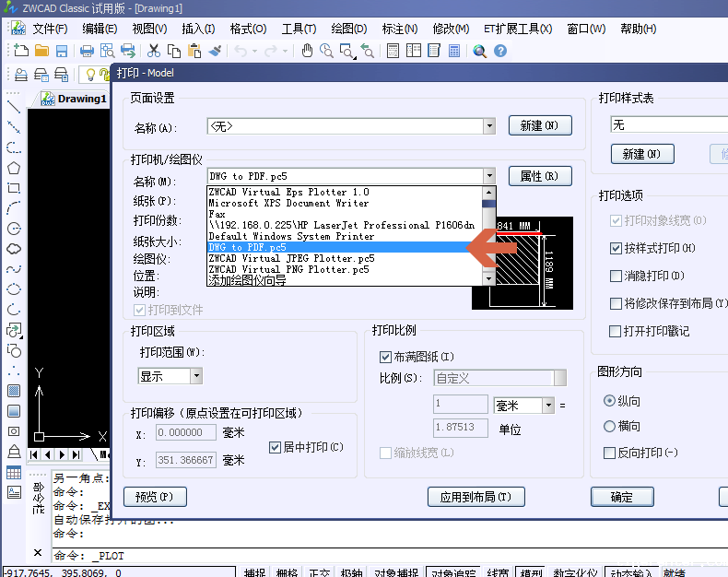Select the Pan hand tool
The width and height of the screenshot is (728, 577).
pos(307,51)
